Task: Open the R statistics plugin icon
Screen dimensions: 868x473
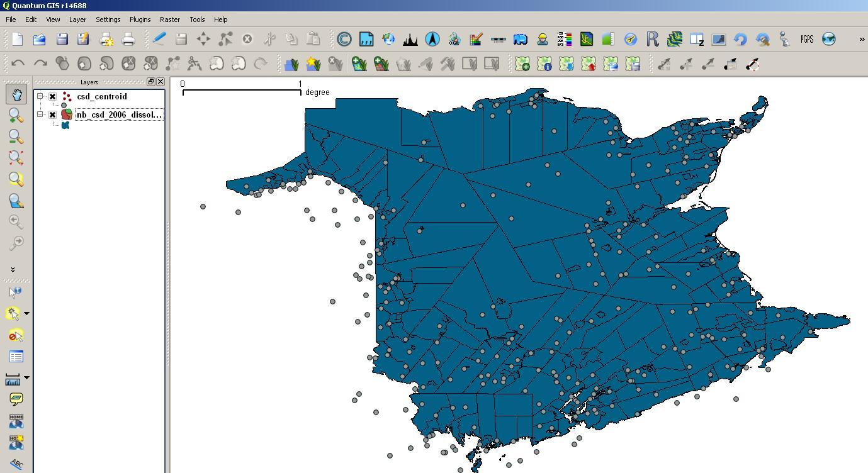Action: 653,39
